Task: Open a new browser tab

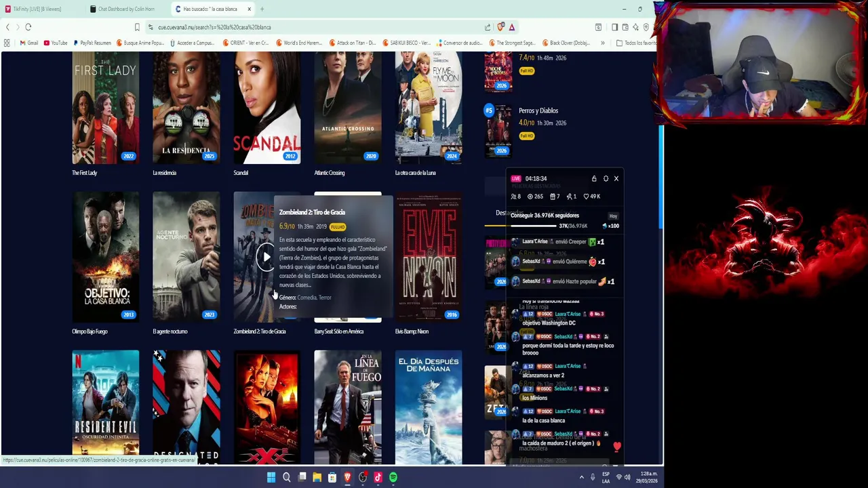Action: point(262,9)
